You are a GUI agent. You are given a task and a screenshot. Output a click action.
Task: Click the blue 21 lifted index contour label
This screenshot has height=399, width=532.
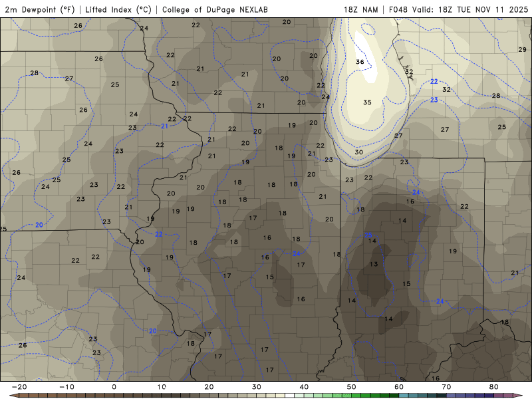[164, 126]
